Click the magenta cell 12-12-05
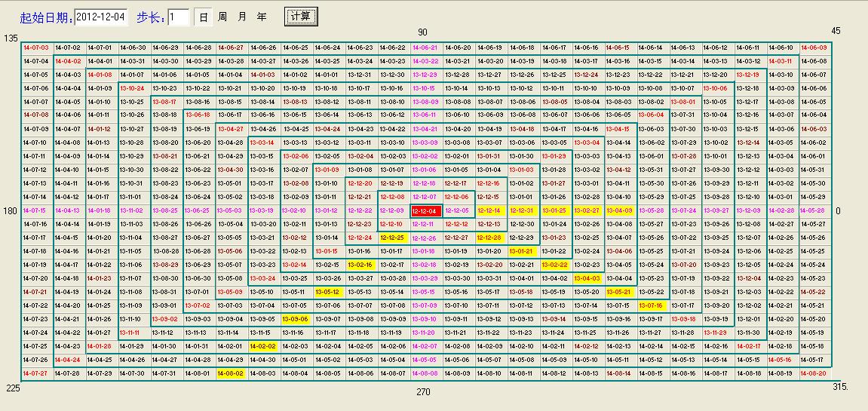The width and height of the screenshot is (868, 411). [457, 210]
